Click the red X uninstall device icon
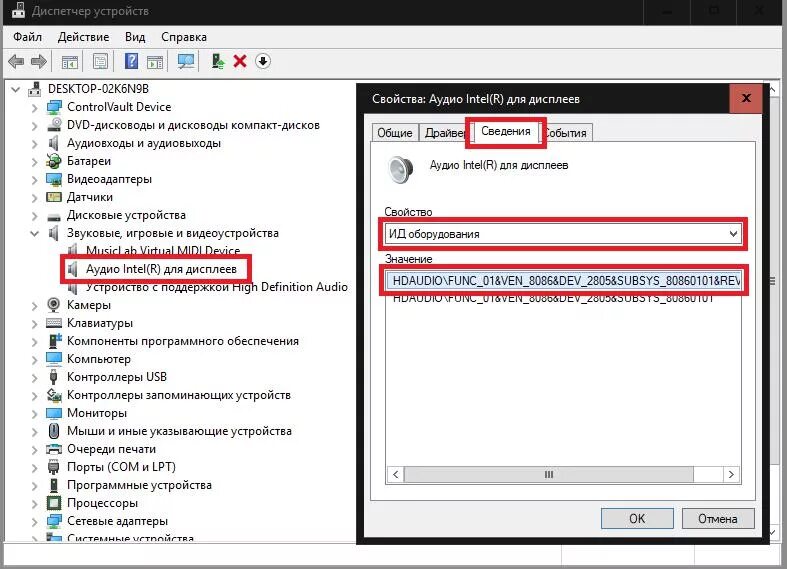This screenshot has height=569, width=787. click(x=240, y=62)
